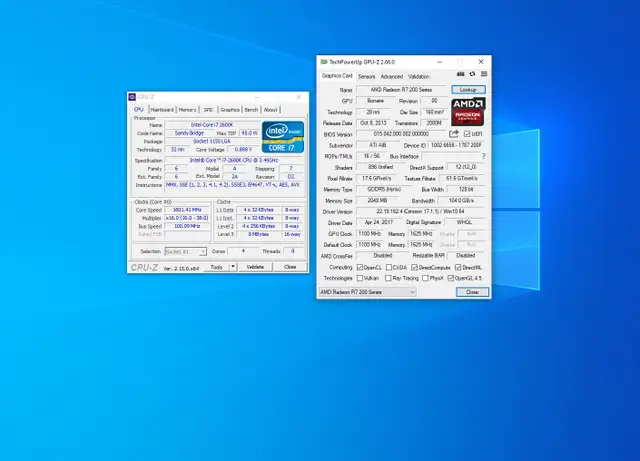Toggle the DirectML checkbox
This screenshot has height=461, width=640.
click(458, 267)
